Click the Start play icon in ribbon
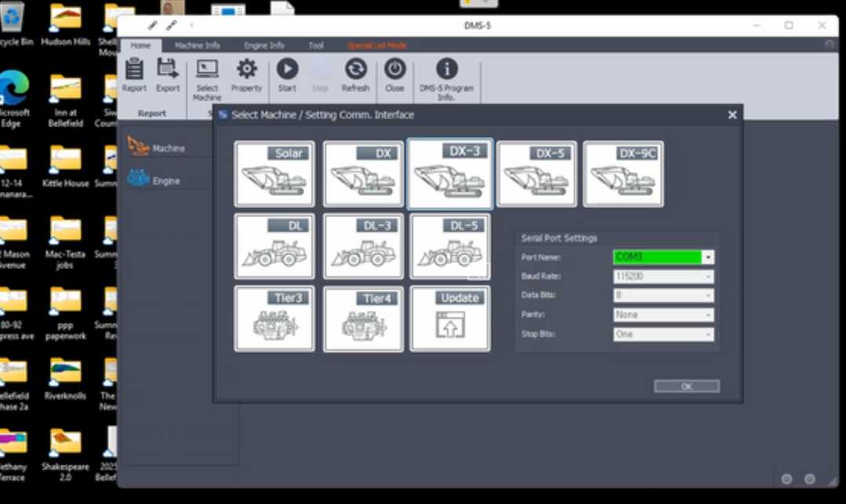Viewport: 846px width, 504px height. click(x=287, y=76)
